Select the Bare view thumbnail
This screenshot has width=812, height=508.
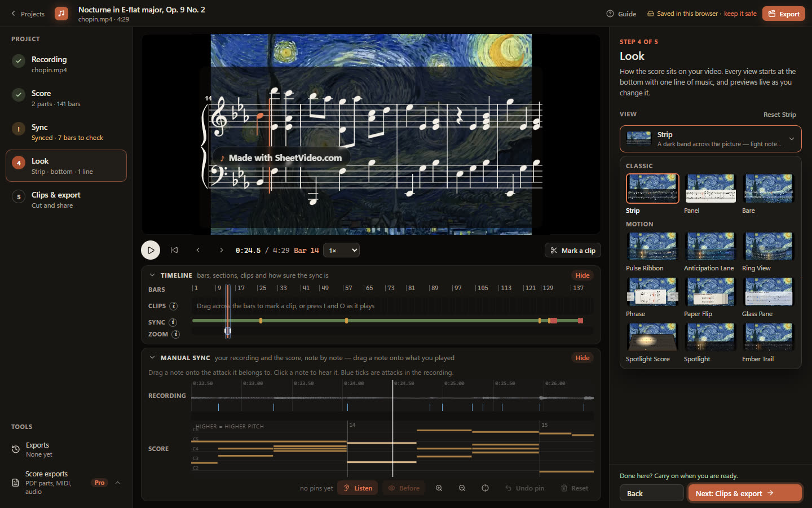(769, 189)
